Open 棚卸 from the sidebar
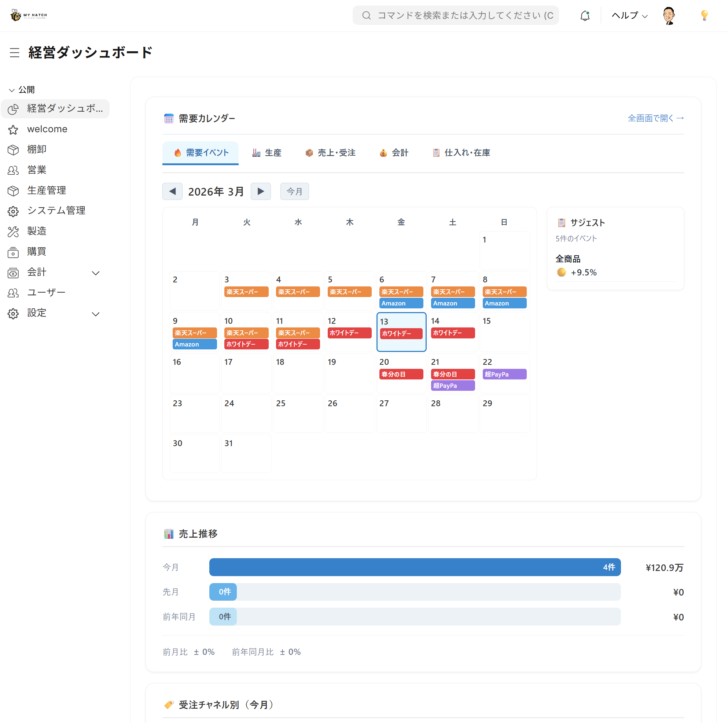Screen dimensions: 728x723 [x=37, y=149]
